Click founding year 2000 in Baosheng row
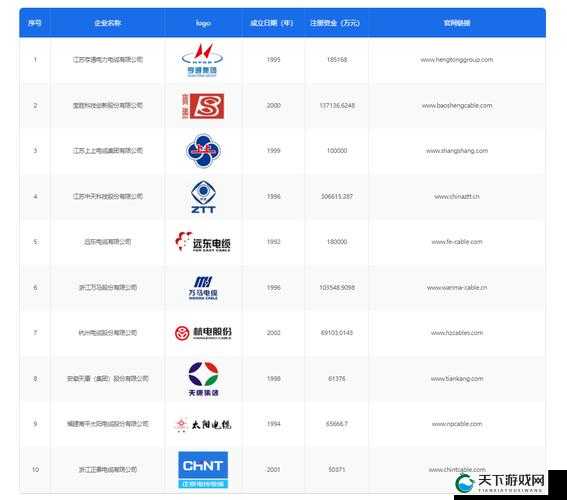Viewport: 567px width, 500px height. [x=273, y=106]
